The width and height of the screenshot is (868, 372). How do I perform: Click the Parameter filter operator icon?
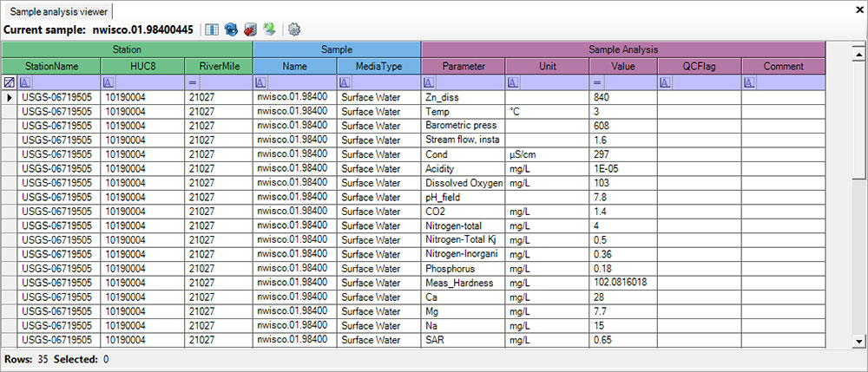pyautogui.click(x=427, y=82)
